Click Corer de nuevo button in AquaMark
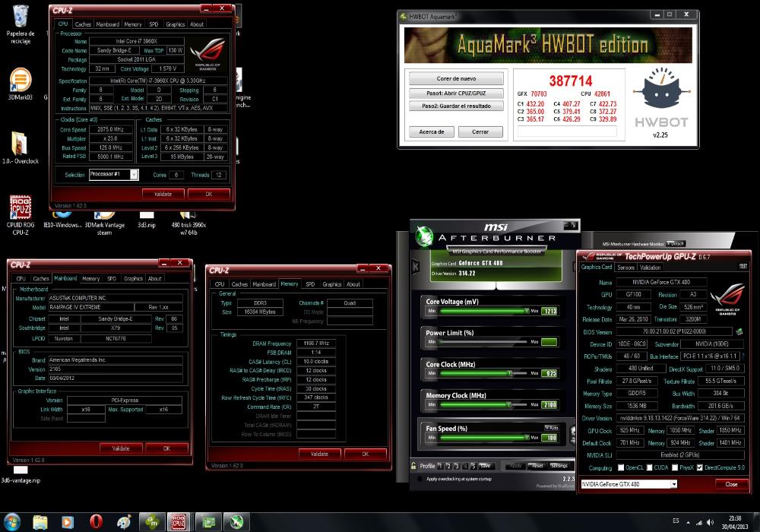Screen dimensions: 760x532 (456, 78)
